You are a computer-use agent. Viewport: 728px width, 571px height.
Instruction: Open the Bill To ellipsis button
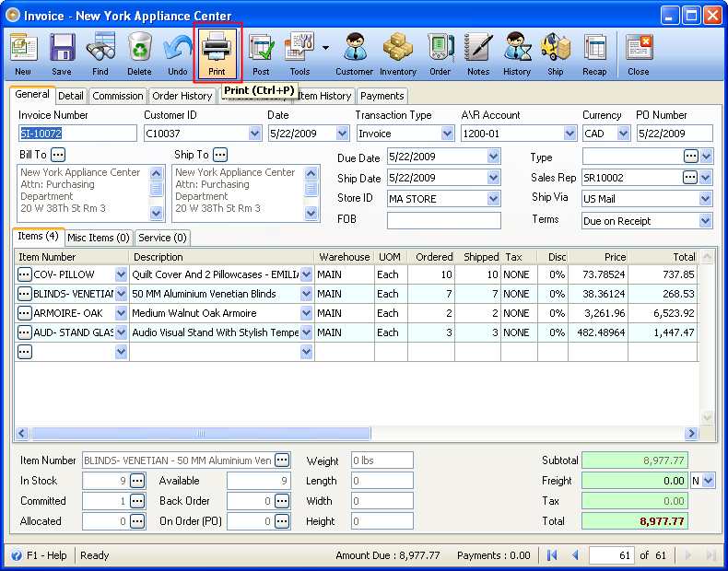[x=58, y=155]
